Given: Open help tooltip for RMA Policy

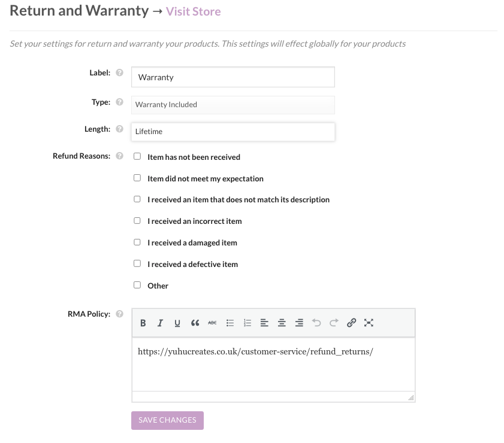Looking at the screenshot, I should coord(120,314).
